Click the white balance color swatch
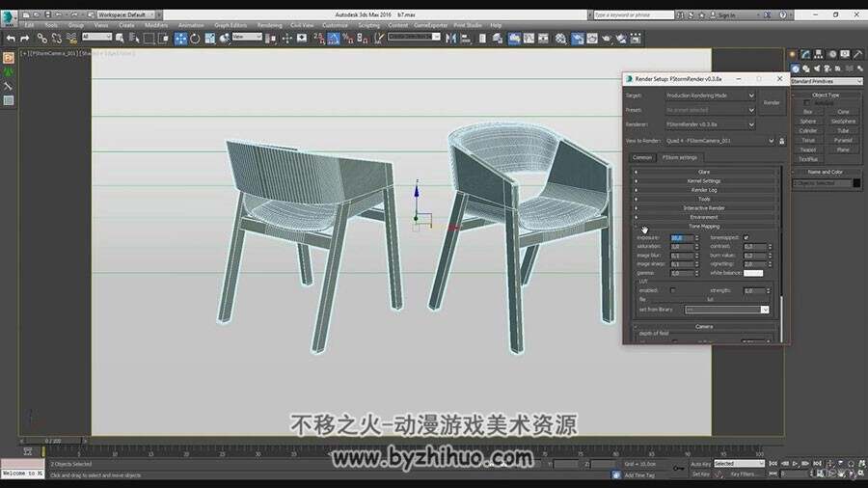Image resolution: width=868 pixels, height=488 pixels. 753,273
